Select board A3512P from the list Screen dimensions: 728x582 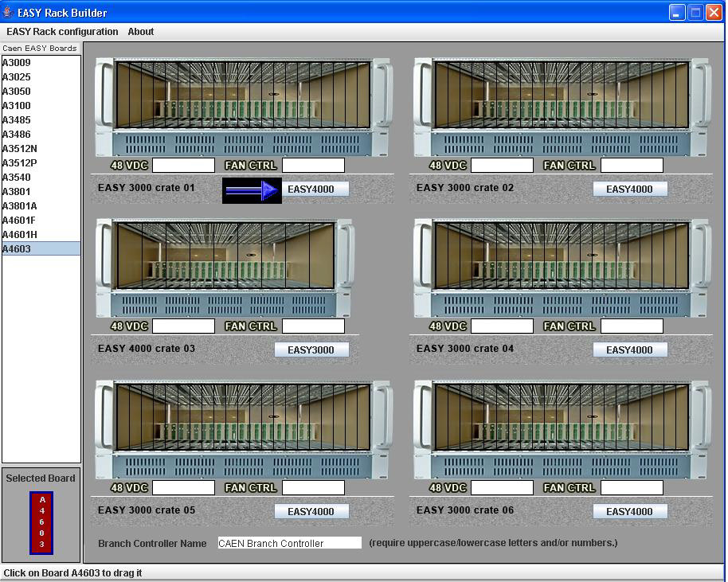[x=20, y=163]
